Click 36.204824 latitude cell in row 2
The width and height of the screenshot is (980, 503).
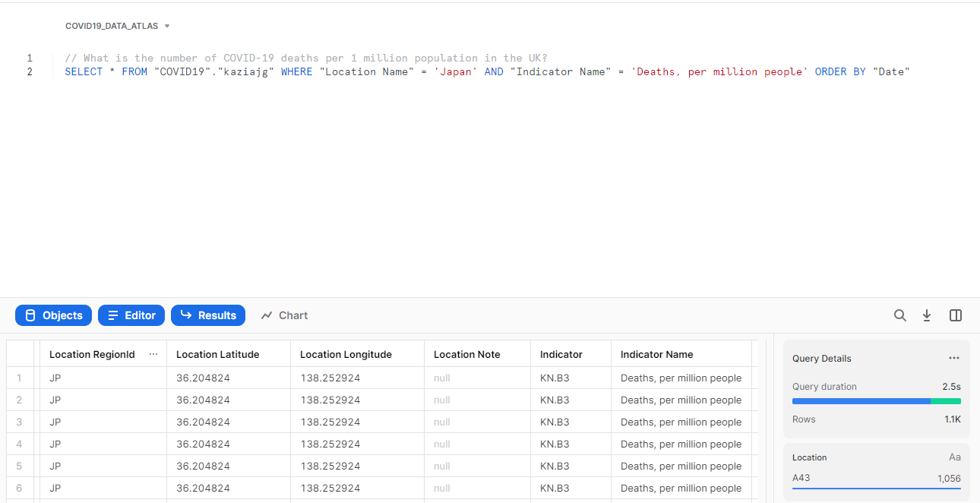pyautogui.click(x=229, y=400)
